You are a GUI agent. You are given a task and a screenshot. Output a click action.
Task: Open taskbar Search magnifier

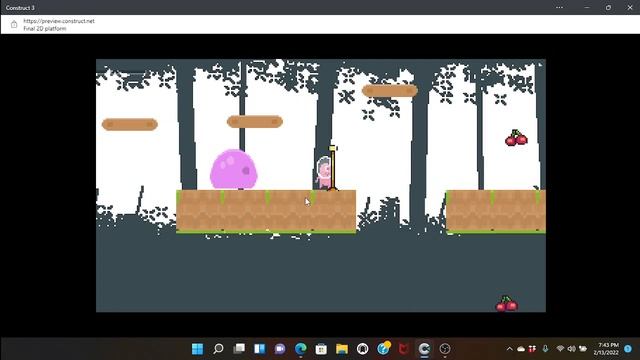tap(218, 349)
